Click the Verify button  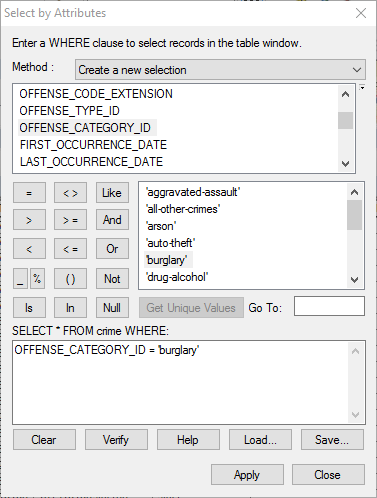click(x=116, y=440)
